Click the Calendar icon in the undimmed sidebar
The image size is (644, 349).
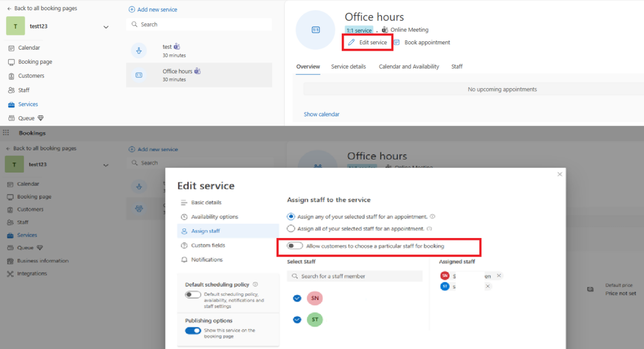tap(11, 48)
